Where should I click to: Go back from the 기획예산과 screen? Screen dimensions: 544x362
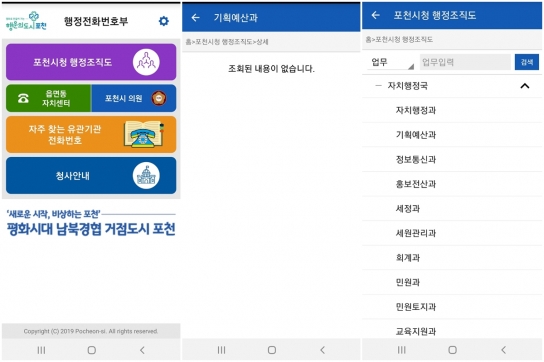196,17
